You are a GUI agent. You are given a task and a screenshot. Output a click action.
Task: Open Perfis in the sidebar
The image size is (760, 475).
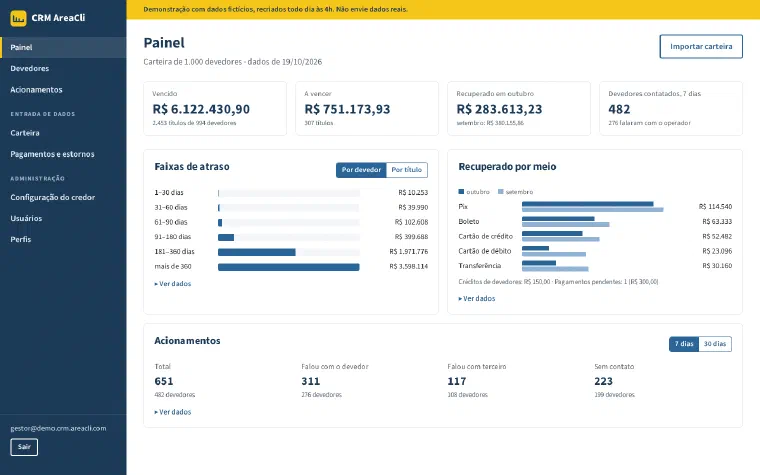pos(63,239)
